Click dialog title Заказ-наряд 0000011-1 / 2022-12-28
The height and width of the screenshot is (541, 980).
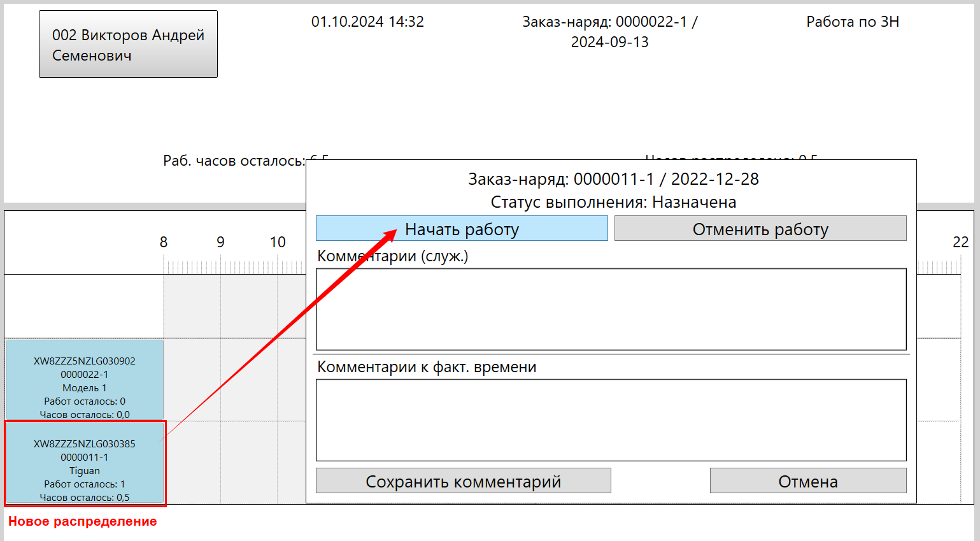(x=613, y=180)
